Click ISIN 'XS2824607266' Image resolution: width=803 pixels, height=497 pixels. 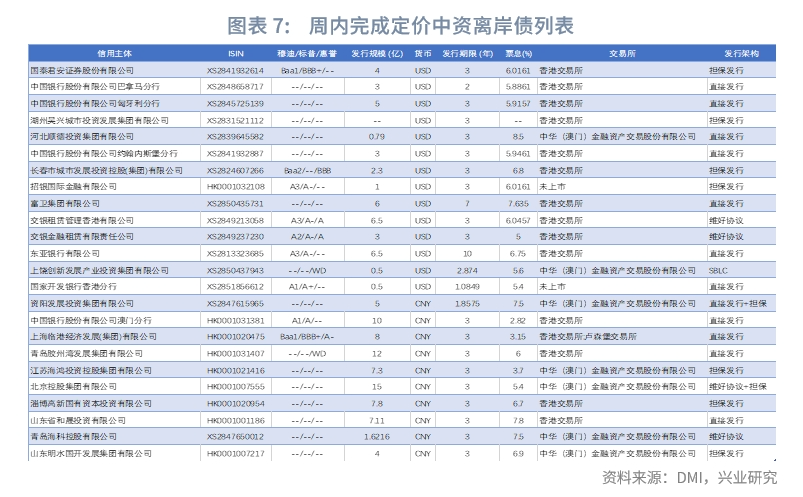[236, 170]
